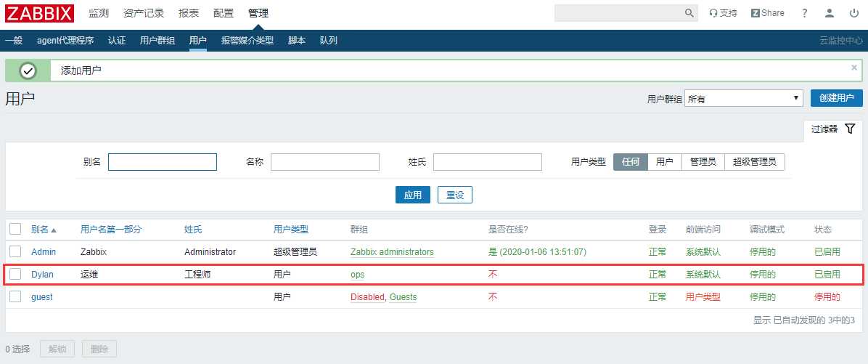This screenshot has height=364, width=868.
Task: Go to the 用户 submenu
Action: tap(197, 41)
